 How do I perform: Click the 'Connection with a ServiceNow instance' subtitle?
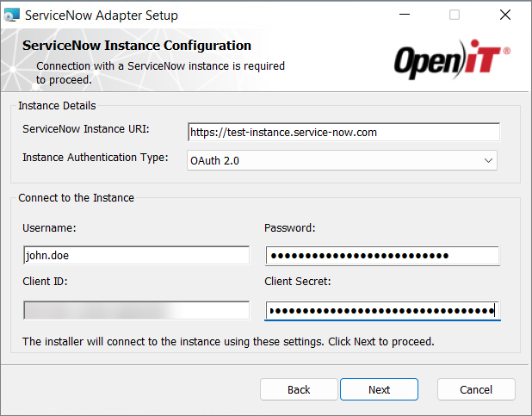160,72
